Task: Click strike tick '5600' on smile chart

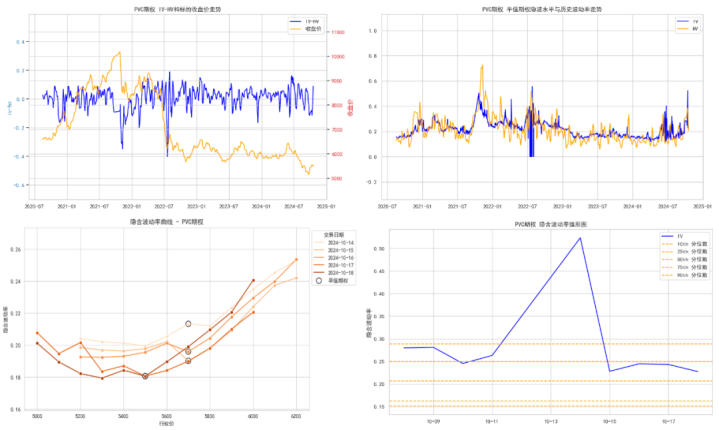Action: coord(167,416)
